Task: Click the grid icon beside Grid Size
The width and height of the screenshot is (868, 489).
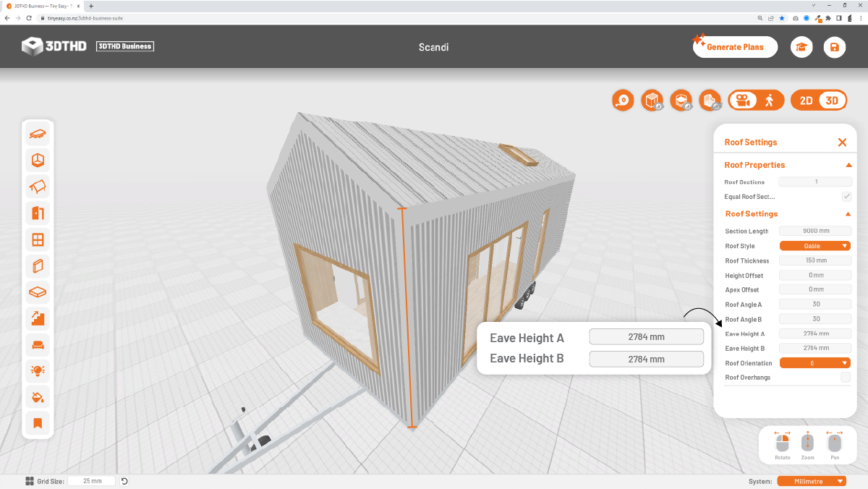Action: click(x=30, y=481)
